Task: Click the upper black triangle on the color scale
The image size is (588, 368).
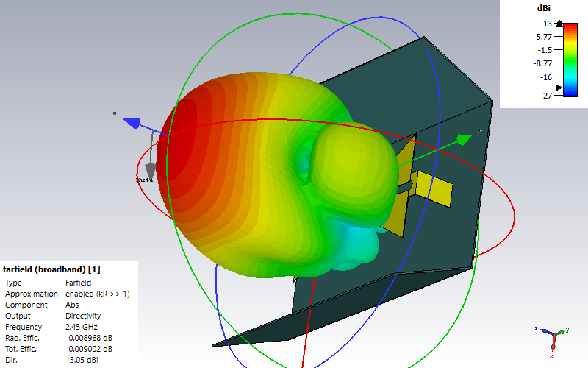Action: tap(559, 24)
